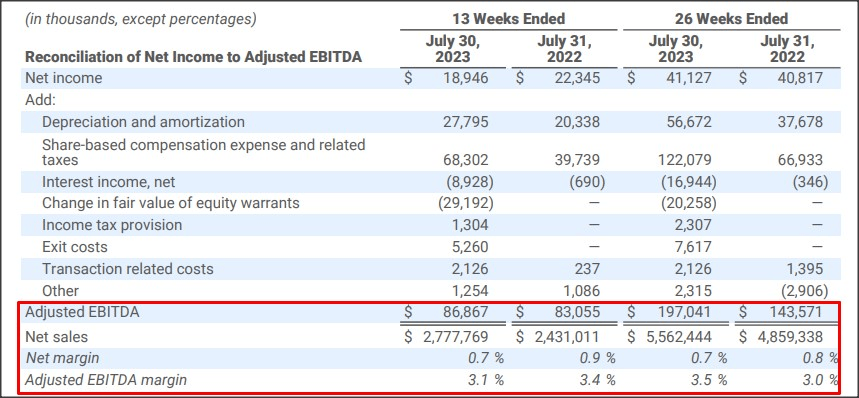Click the Net income value 22,345
This screenshot has width=859, height=398.
577,78
